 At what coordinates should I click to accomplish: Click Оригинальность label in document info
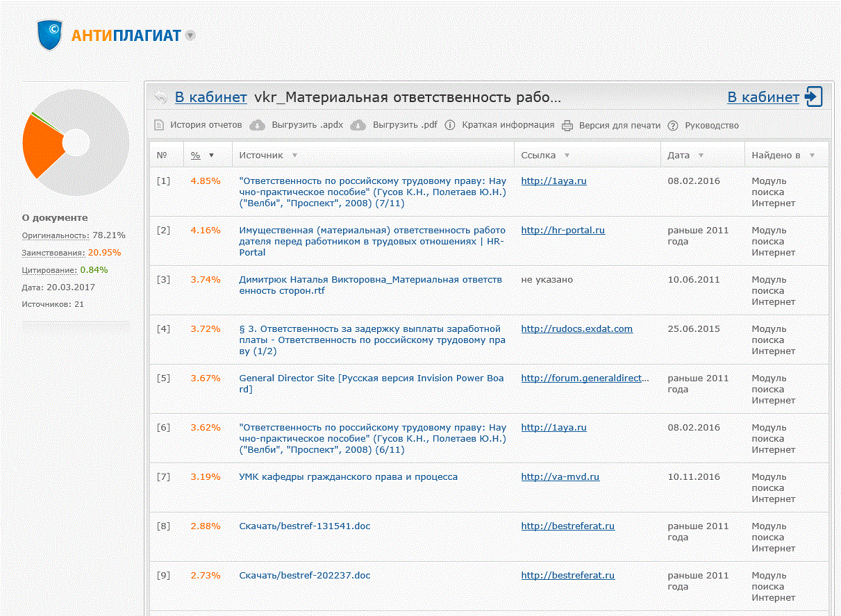click(56, 235)
